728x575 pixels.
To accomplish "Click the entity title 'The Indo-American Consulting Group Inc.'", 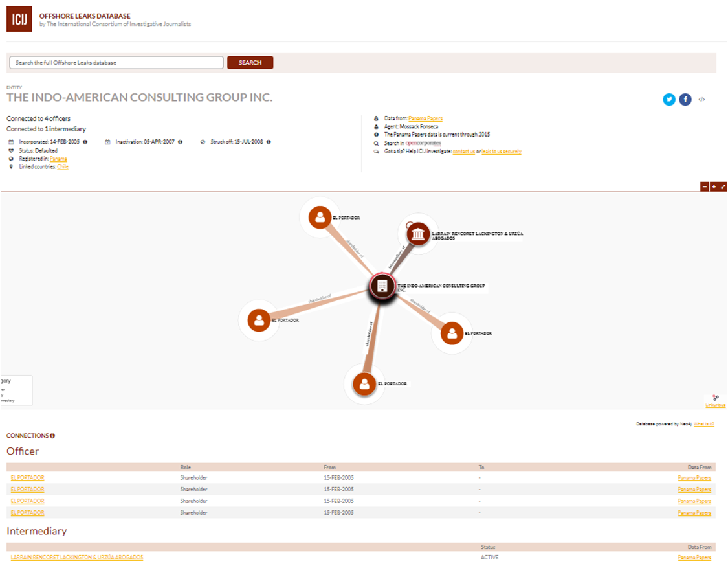I will [x=139, y=98].
